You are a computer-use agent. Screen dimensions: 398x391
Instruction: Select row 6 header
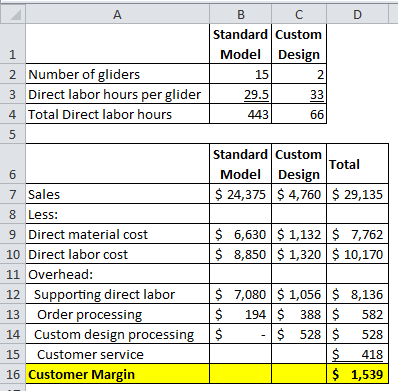tap(13, 164)
